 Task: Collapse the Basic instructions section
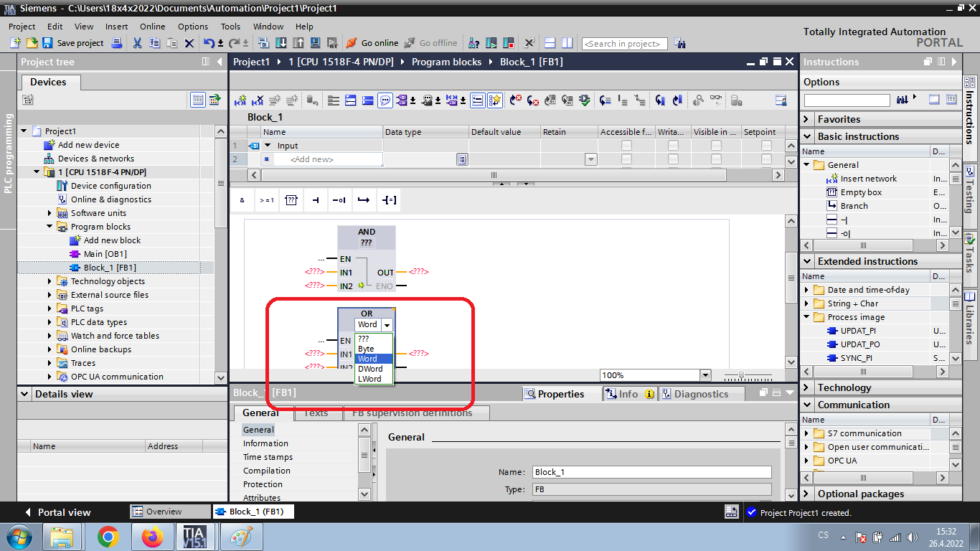(807, 136)
